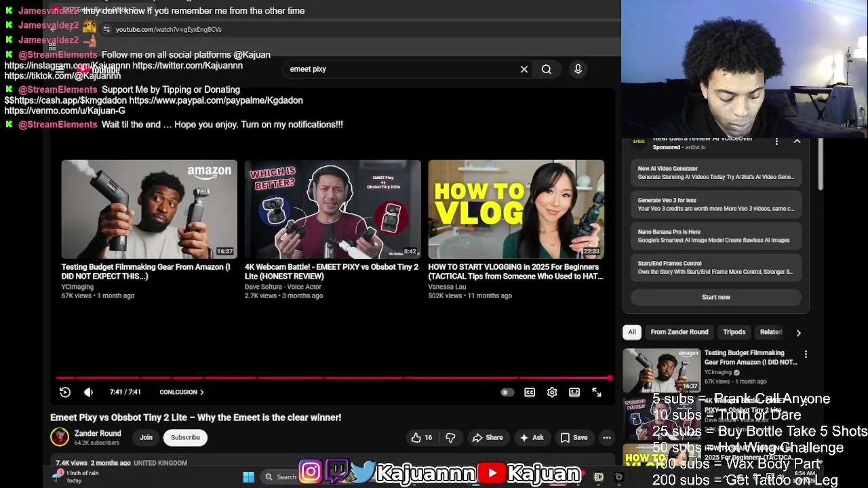Click the Ask button
The height and width of the screenshot is (488, 868).
[532, 437]
